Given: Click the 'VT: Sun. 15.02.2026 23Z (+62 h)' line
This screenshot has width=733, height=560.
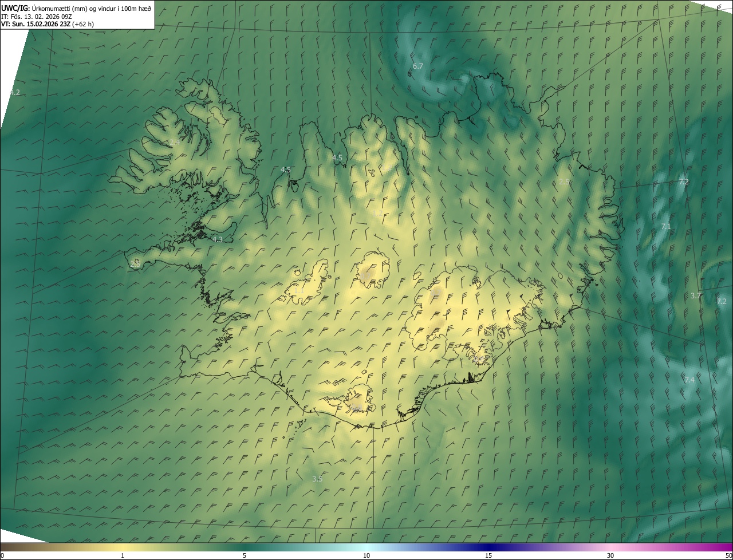Looking at the screenshot, I should 48,24.
